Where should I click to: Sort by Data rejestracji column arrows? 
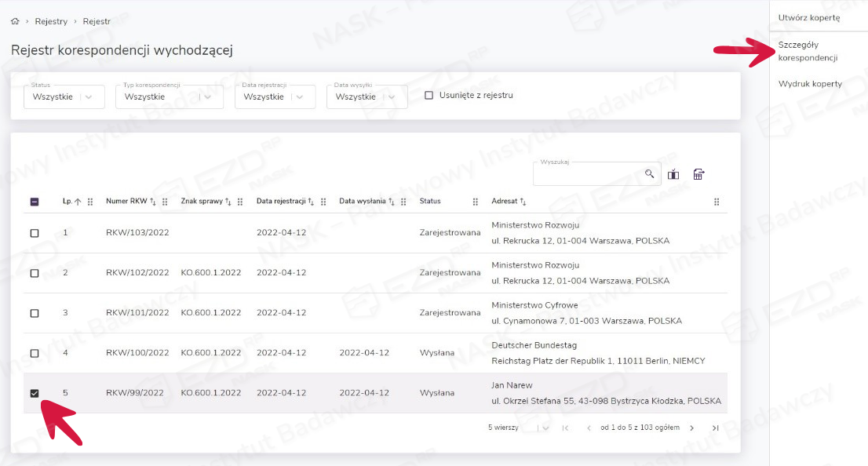tap(312, 202)
